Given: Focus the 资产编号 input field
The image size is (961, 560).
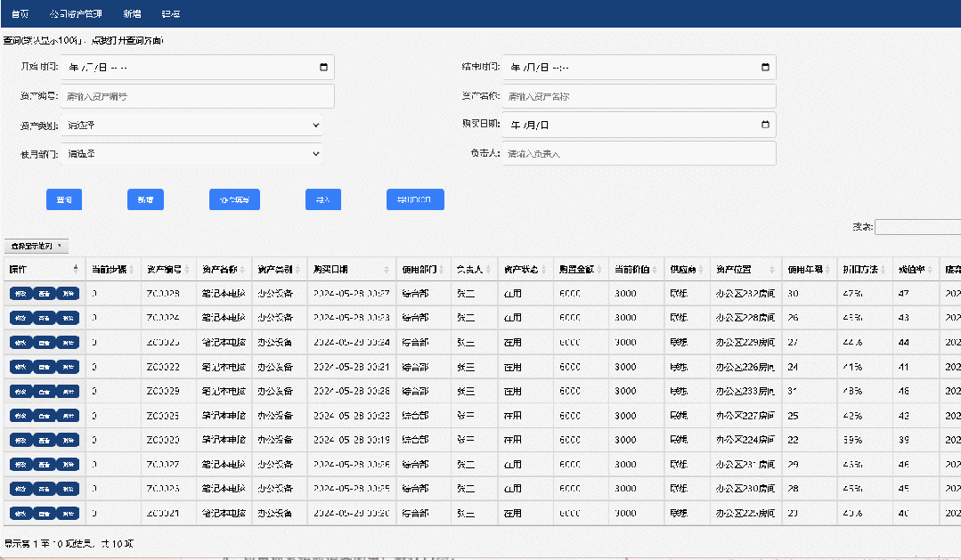Looking at the screenshot, I should pyautogui.click(x=198, y=96).
